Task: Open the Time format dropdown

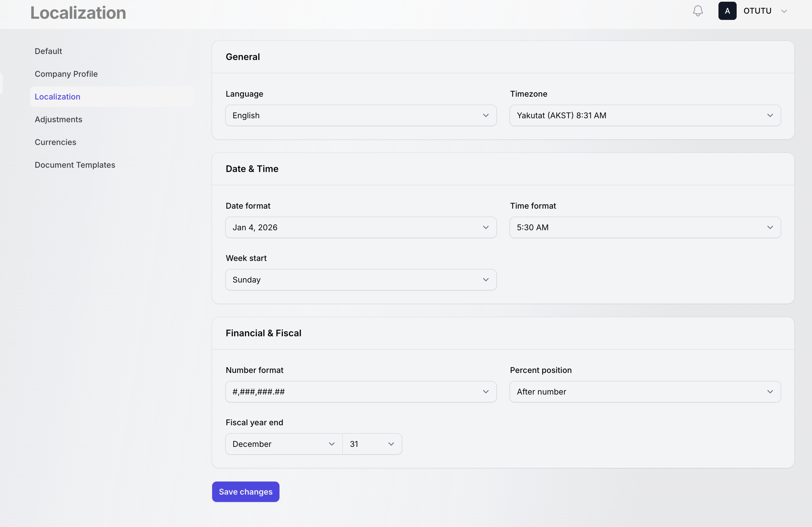Action: point(645,227)
